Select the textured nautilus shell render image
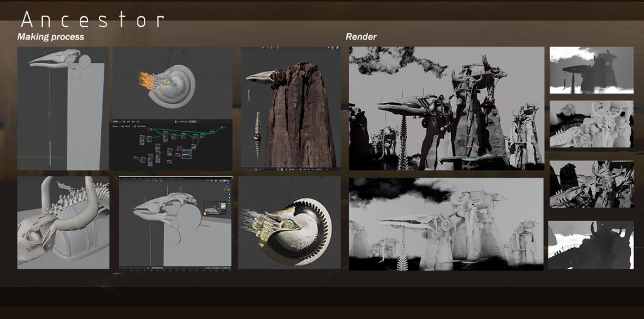 coord(289,223)
